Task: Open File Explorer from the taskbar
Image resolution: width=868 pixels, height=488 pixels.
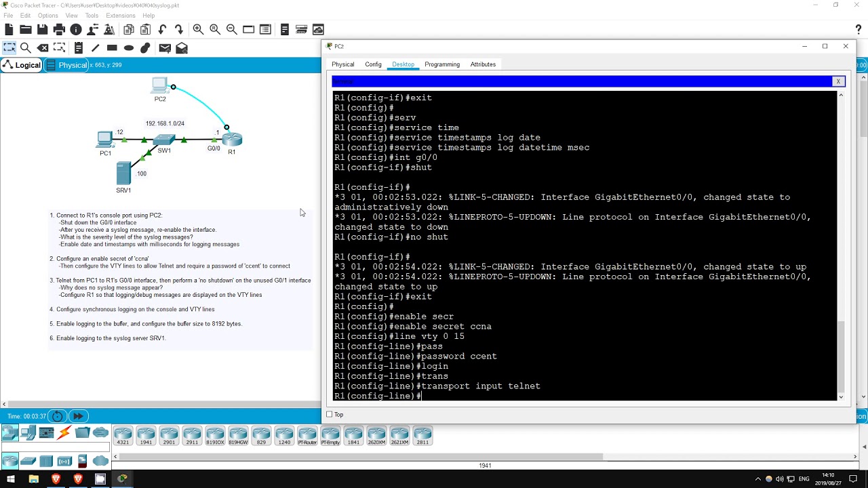Action: coord(33,479)
